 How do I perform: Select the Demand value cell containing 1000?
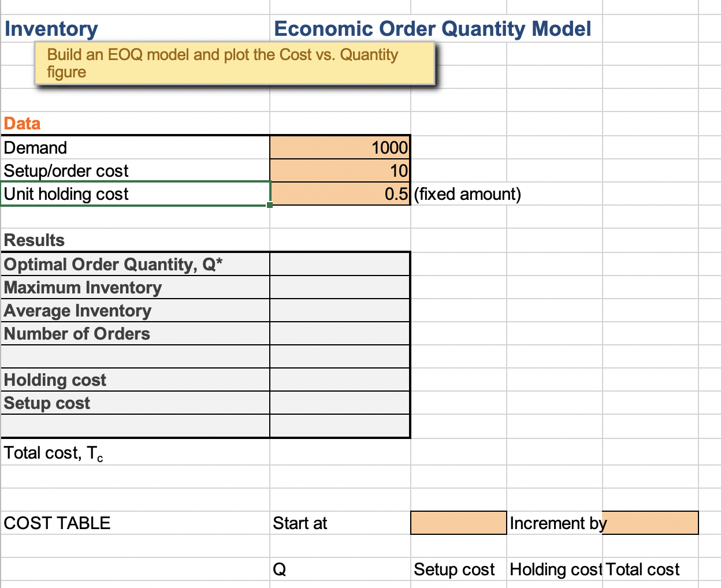(x=339, y=147)
